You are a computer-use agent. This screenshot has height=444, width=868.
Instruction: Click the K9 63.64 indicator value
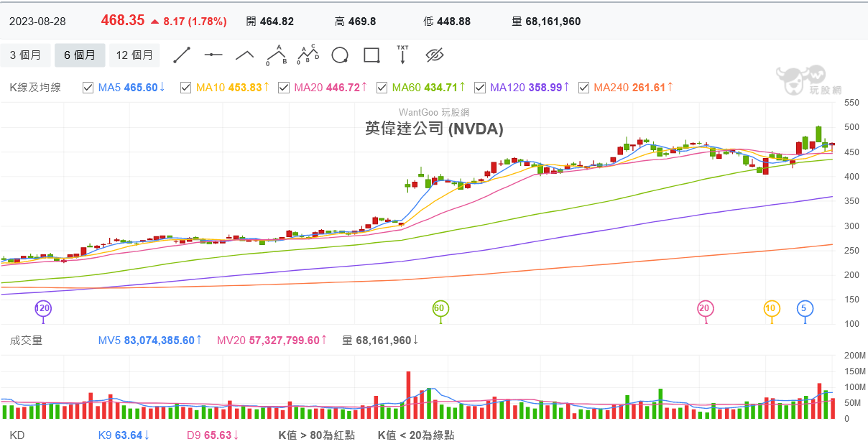124,435
